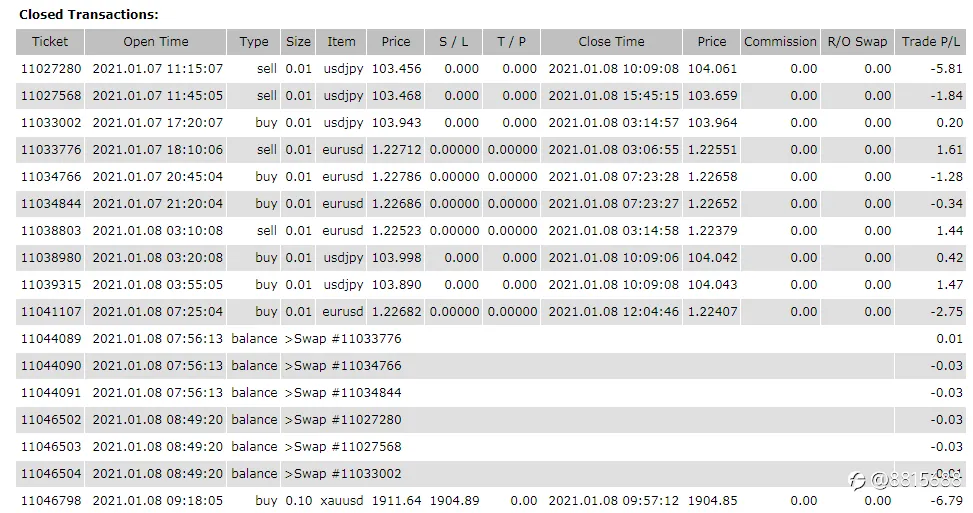Click the Swap #11027280 balance text
The image size is (973, 513).
[x=343, y=419]
